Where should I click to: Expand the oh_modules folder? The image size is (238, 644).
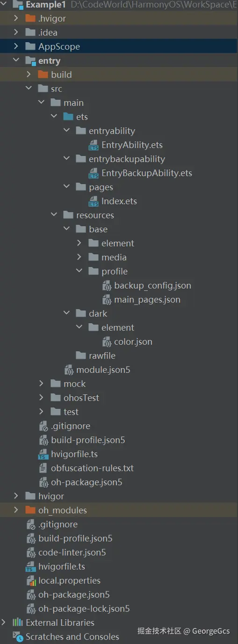click(16, 510)
